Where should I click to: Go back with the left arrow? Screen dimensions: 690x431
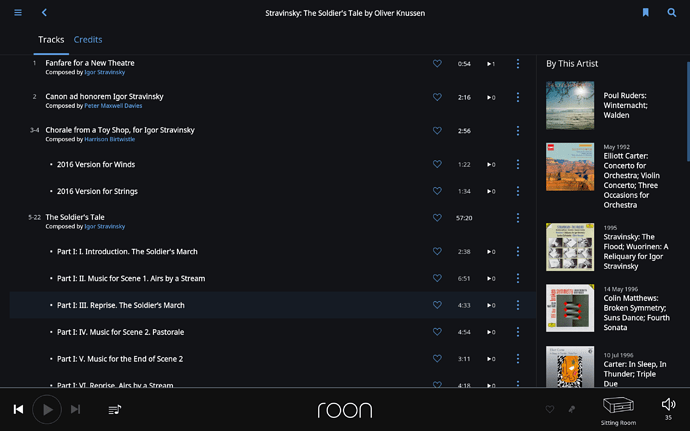pos(44,13)
